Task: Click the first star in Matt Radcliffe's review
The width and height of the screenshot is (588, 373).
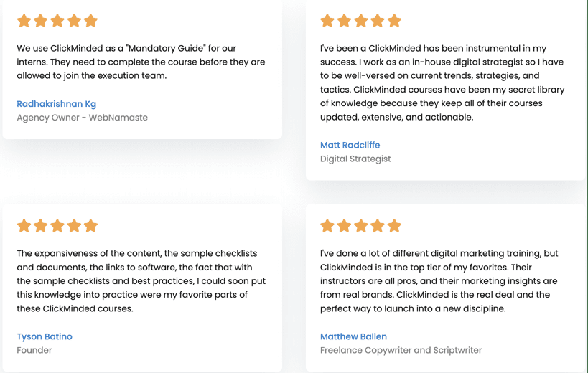Action: (x=327, y=21)
